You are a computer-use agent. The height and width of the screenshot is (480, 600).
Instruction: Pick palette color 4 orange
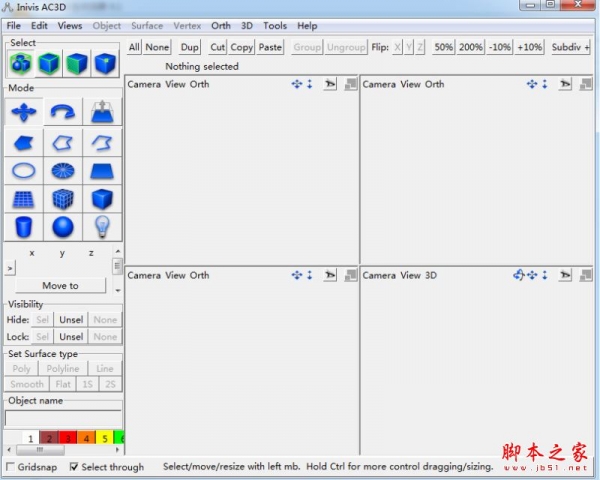click(86, 438)
